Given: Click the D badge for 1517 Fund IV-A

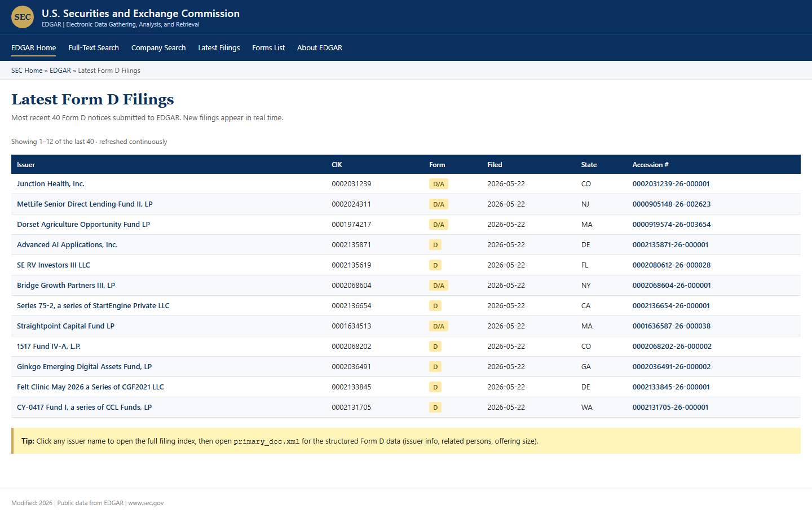Looking at the screenshot, I should (x=435, y=347).
